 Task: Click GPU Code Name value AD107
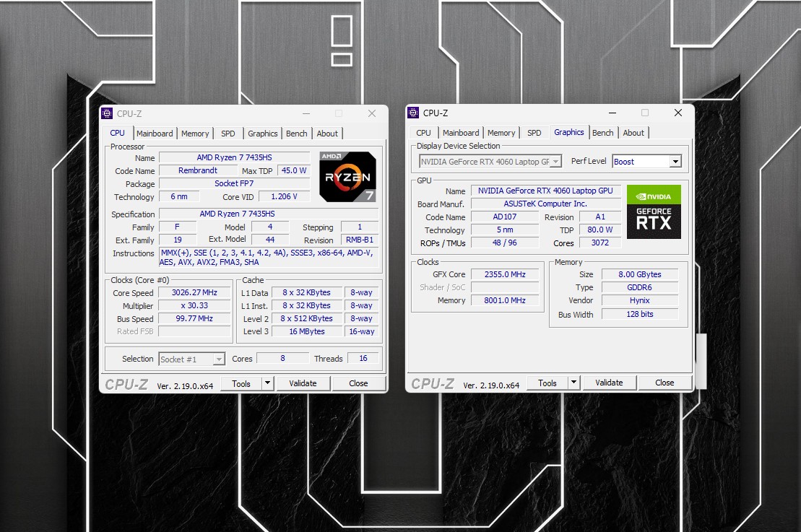[505, 217]
